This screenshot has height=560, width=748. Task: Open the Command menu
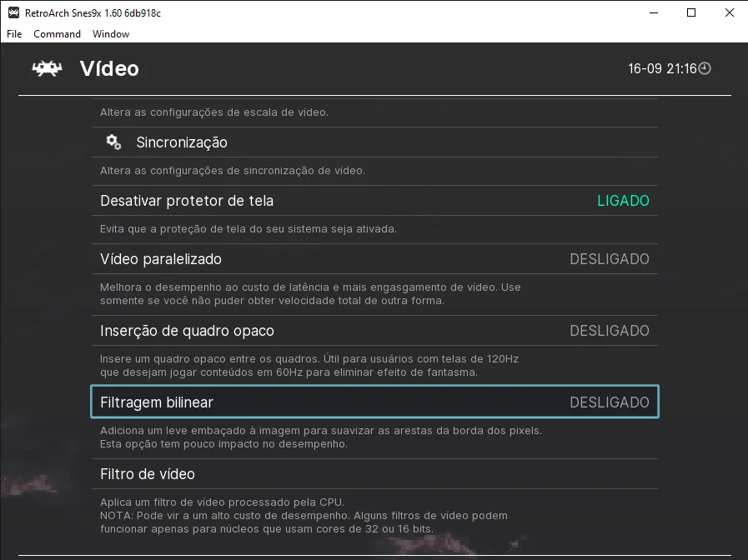(57, 34)
